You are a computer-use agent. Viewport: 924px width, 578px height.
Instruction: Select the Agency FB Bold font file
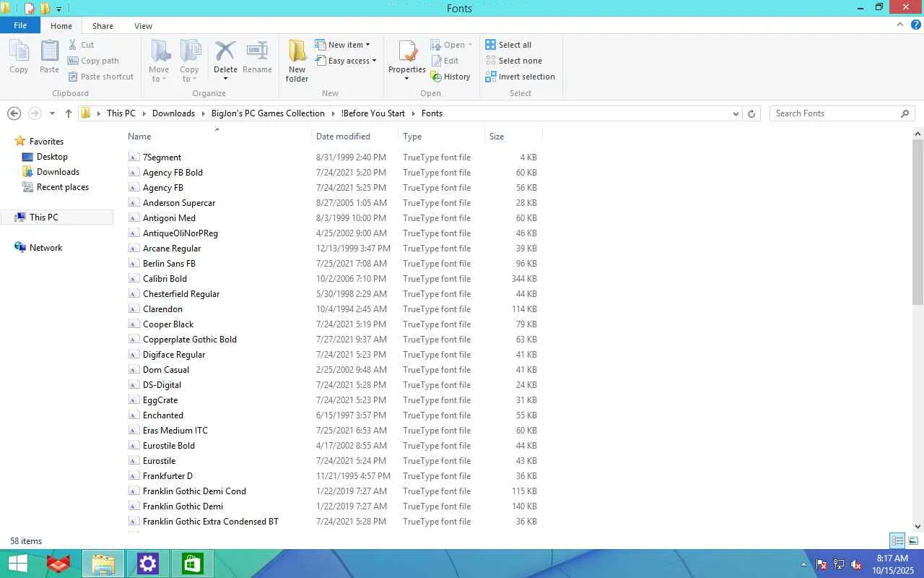(173, 173)
